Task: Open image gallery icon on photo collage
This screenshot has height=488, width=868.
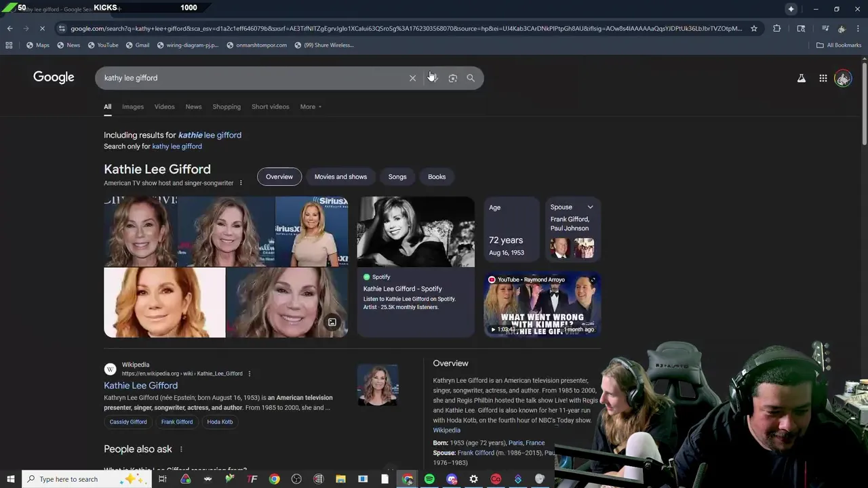Action: 332,323
